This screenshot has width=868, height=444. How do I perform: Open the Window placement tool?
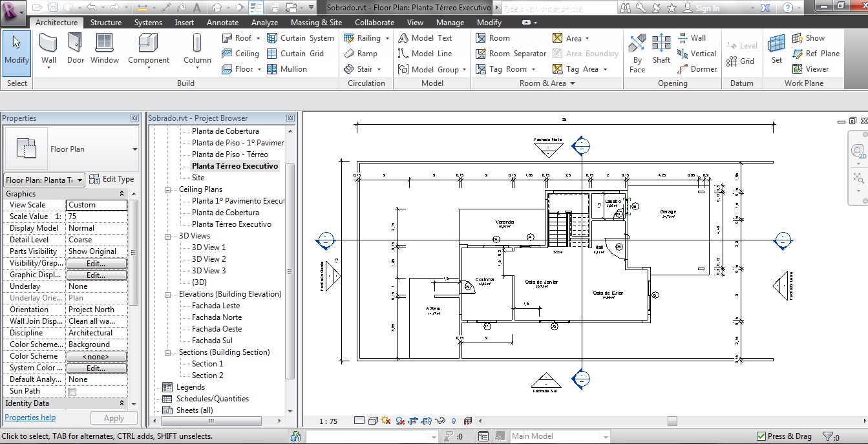point(104,50)
